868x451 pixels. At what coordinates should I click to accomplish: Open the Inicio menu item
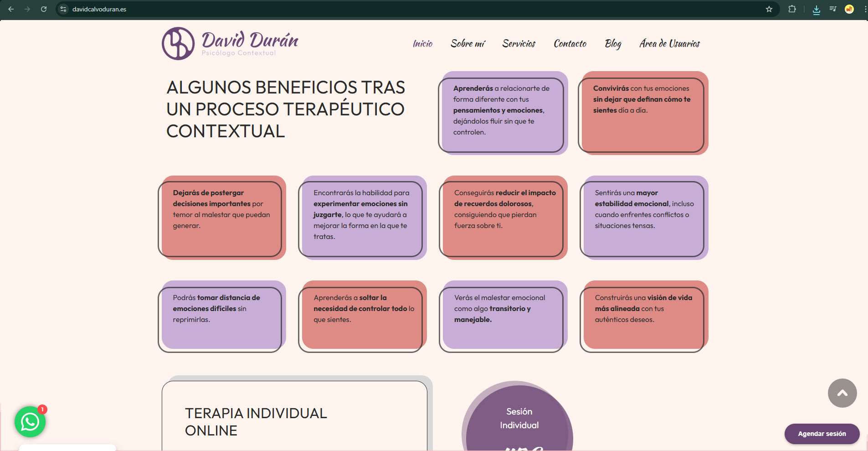422,44
